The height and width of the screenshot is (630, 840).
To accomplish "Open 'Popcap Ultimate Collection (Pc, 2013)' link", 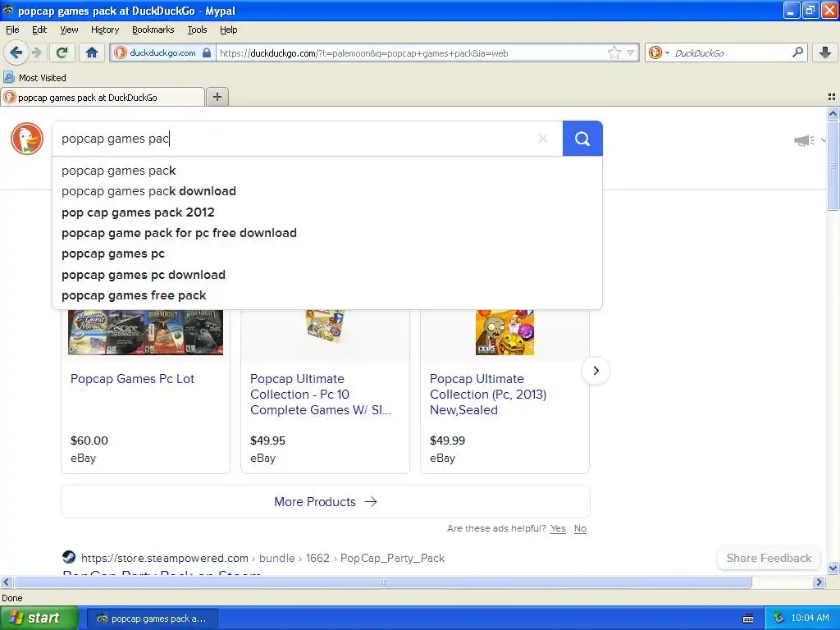I will 488,395.
